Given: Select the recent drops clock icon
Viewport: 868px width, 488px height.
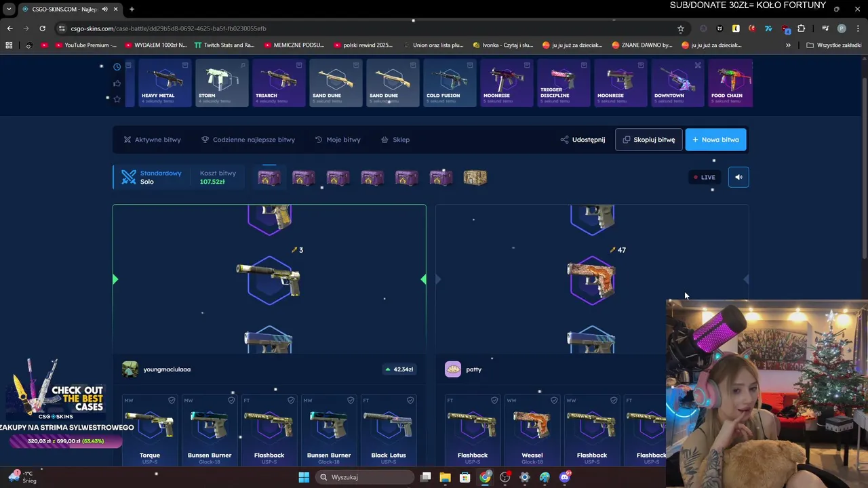Looking at the screenshot, I should click(117, 66).
